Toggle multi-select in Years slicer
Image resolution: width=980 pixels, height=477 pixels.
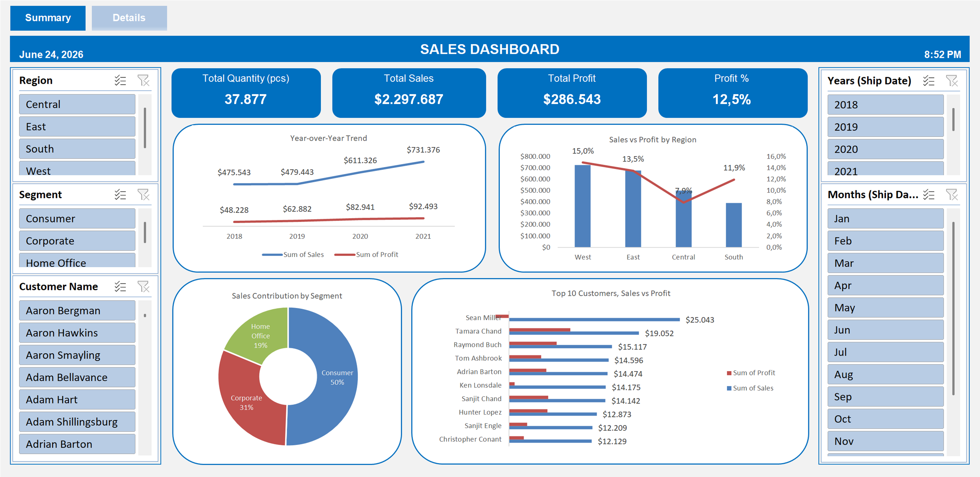928,81
